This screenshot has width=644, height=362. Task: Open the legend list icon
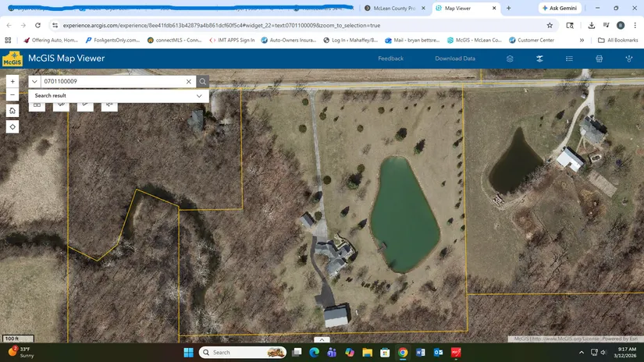tap(569, 59)
